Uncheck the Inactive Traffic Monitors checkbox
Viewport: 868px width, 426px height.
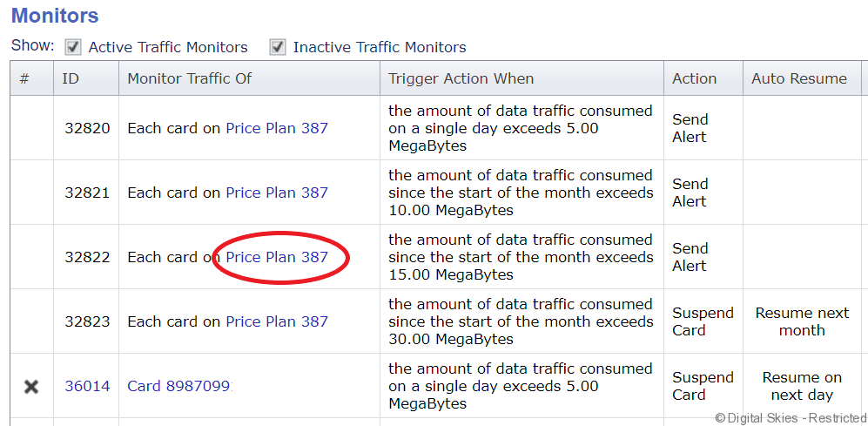pyautogui.click(x=278, y=47)
